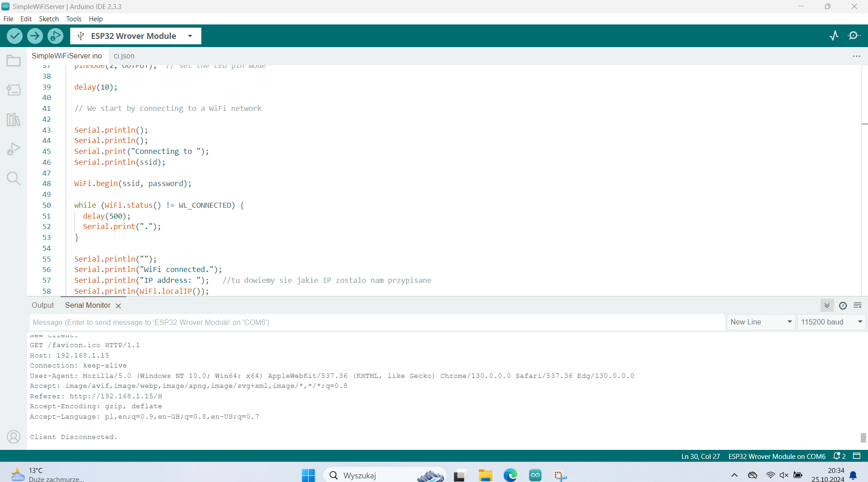Toggle autoscroll in Serial Monitor
Viewport: 868px width, 482px height.
tap(827, 305)
